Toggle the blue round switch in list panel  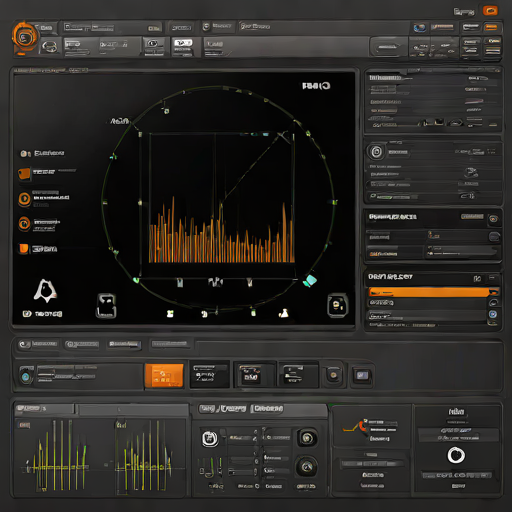point(493,314)
